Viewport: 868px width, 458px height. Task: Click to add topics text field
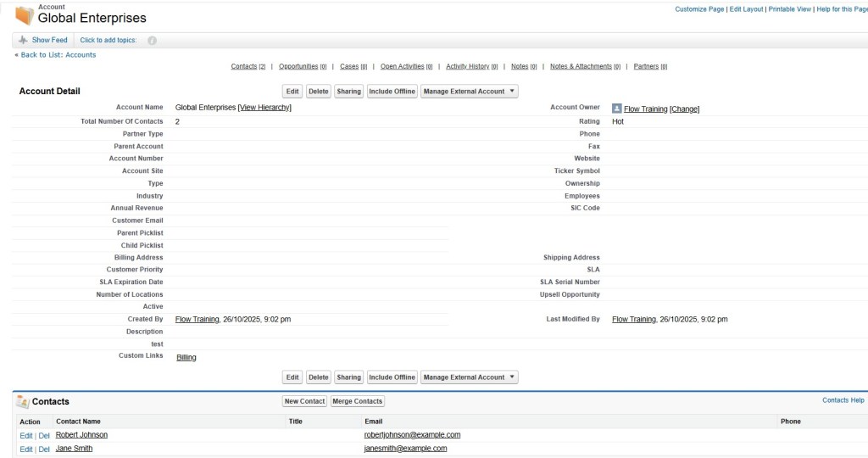point(110,40)
